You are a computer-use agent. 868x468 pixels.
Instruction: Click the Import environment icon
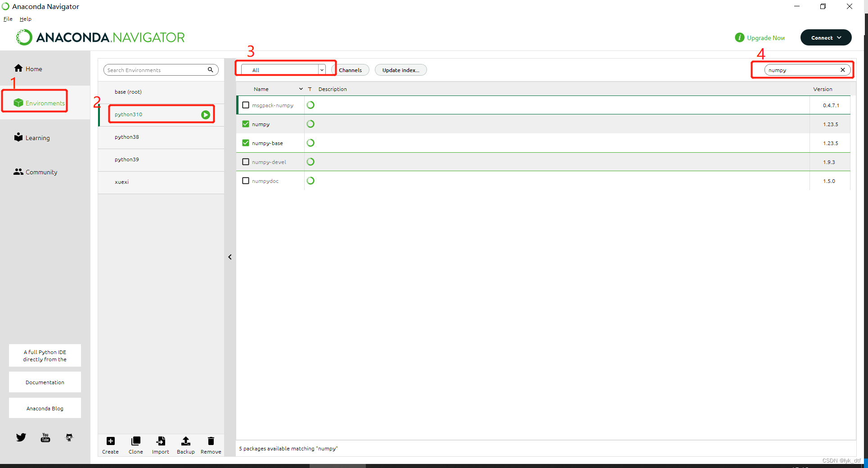click(161, 441)
